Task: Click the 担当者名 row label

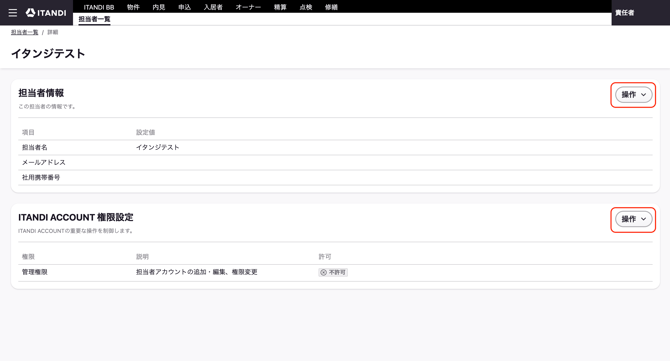Action: [35, 147]
